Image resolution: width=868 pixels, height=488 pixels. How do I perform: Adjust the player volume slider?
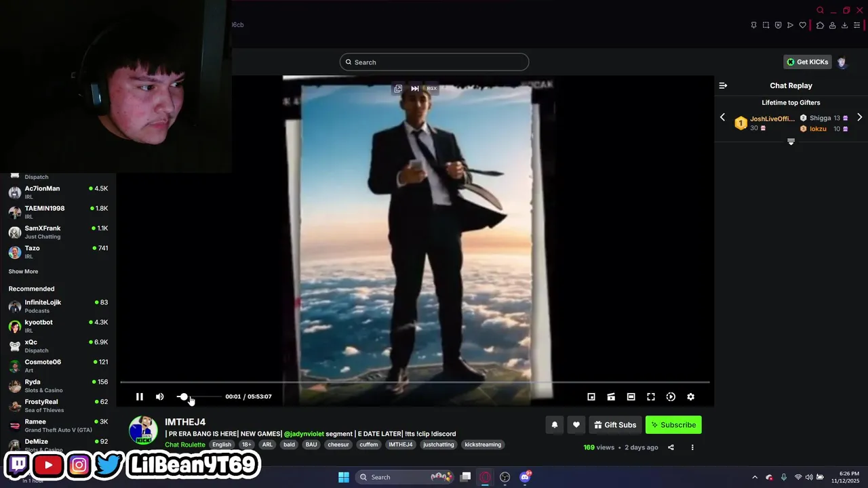coord(199,396)
